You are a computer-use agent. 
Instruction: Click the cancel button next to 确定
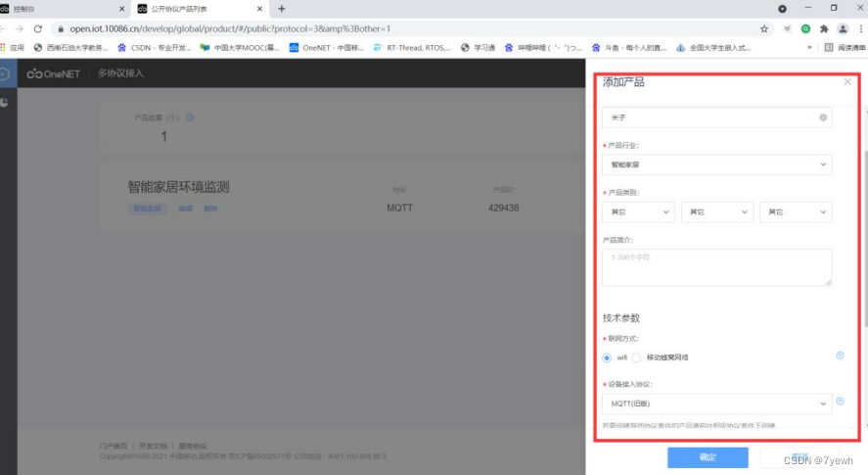coord(799,457)
